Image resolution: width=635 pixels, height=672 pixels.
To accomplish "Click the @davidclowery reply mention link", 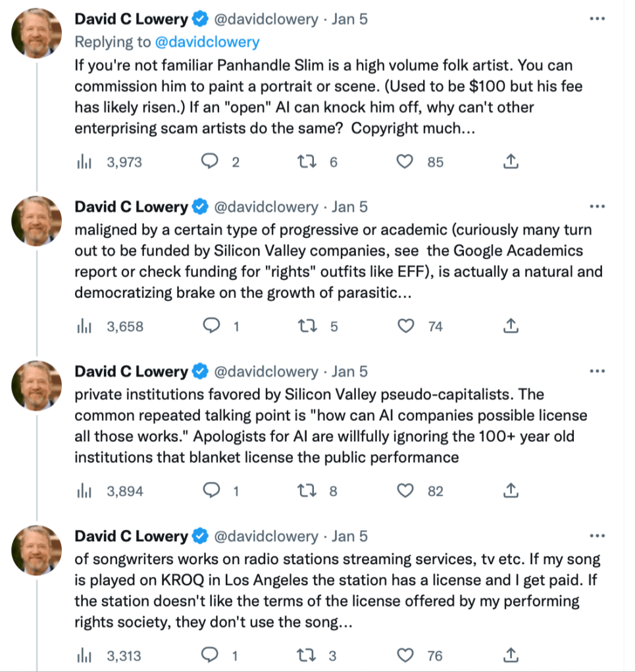I will (x=207, y=42).
